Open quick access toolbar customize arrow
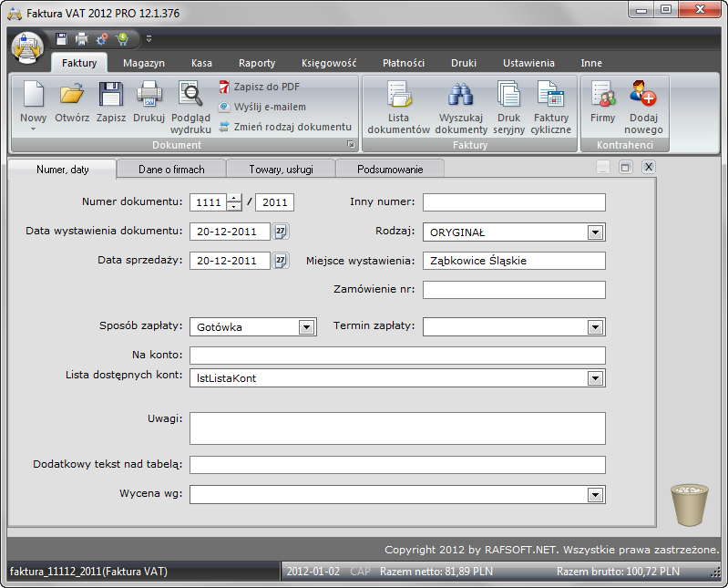Image resolution: width=728 pixels, height=588 pixels. click(x=149, y=39)
